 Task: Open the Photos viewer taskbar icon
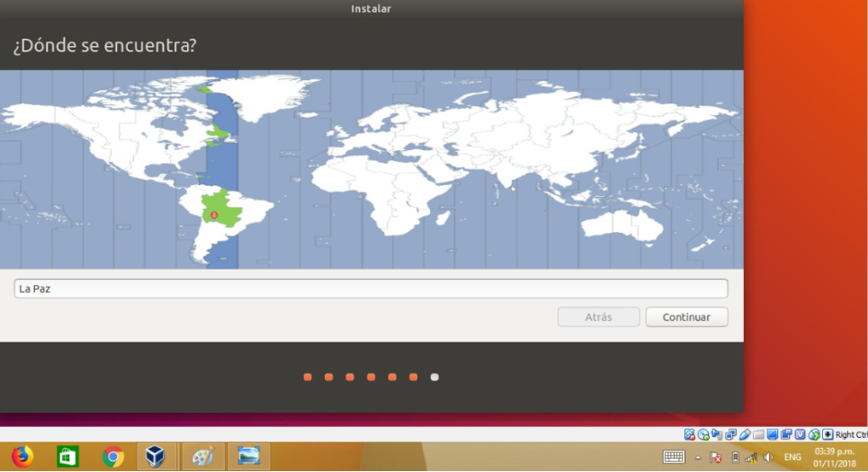pos(248,457)
